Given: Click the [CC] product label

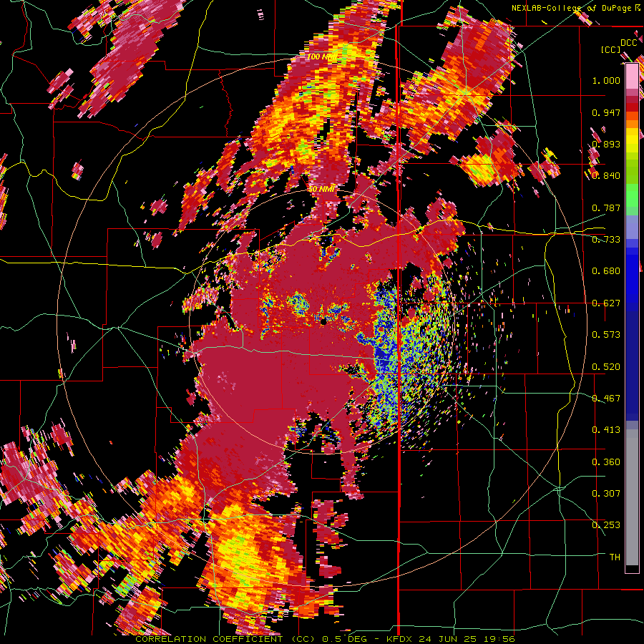Looking at the screenshot, I should coord(610,49).
